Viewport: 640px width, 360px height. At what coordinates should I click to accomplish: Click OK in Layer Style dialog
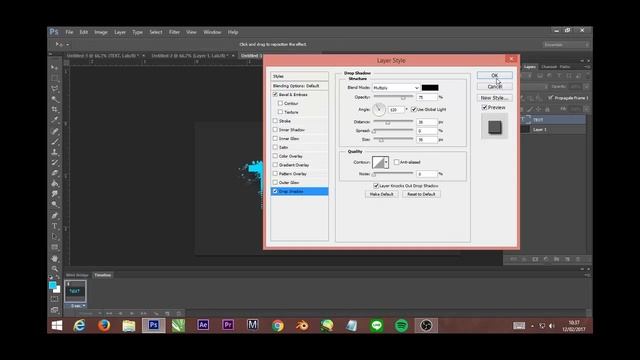(x=495, y=76)
